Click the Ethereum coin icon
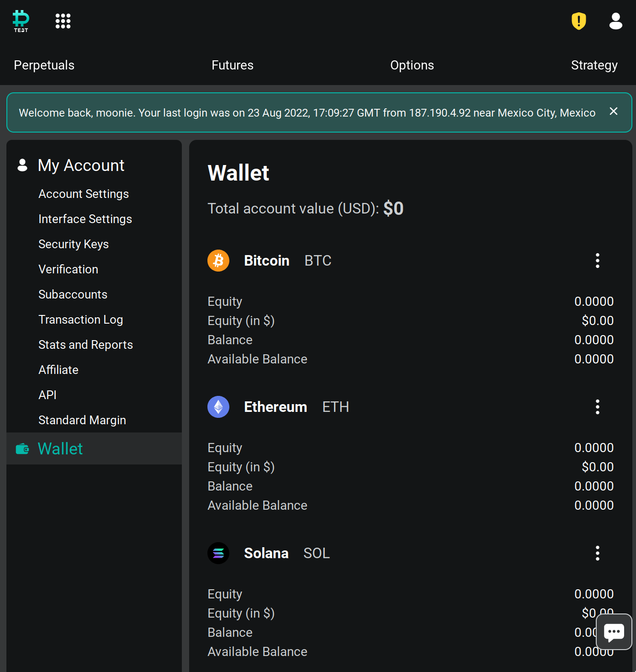Viewport: 636px width, 672px height. pos(218,407)
